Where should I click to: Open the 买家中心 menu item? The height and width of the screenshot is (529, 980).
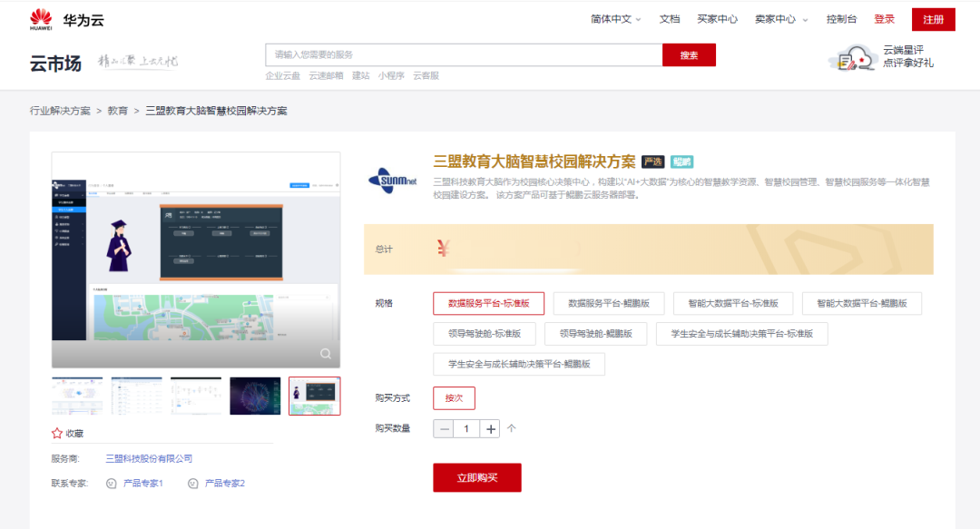(x=717, y=19)
